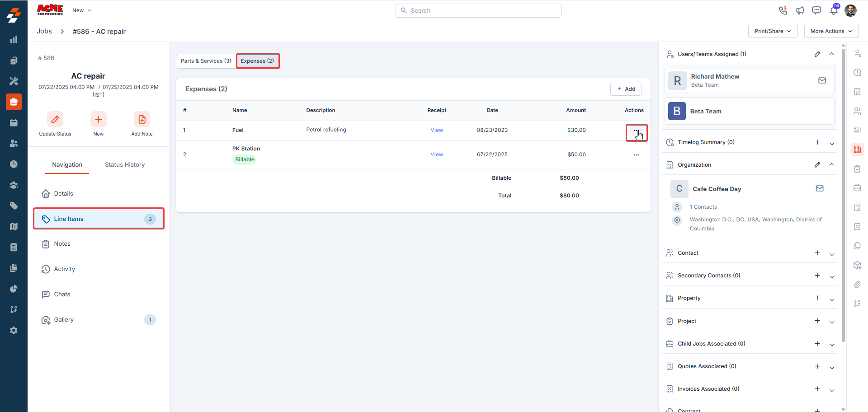Add a Contact with plus icon
Image resolution: width=868 pixels, height=412 pixels.
click(x=817, y=253)
